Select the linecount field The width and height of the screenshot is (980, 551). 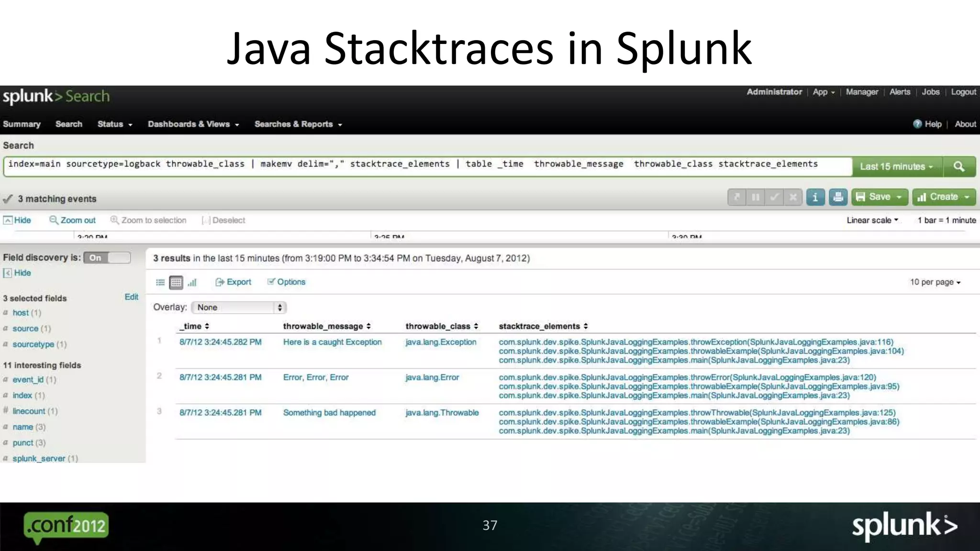coord(29,411)
